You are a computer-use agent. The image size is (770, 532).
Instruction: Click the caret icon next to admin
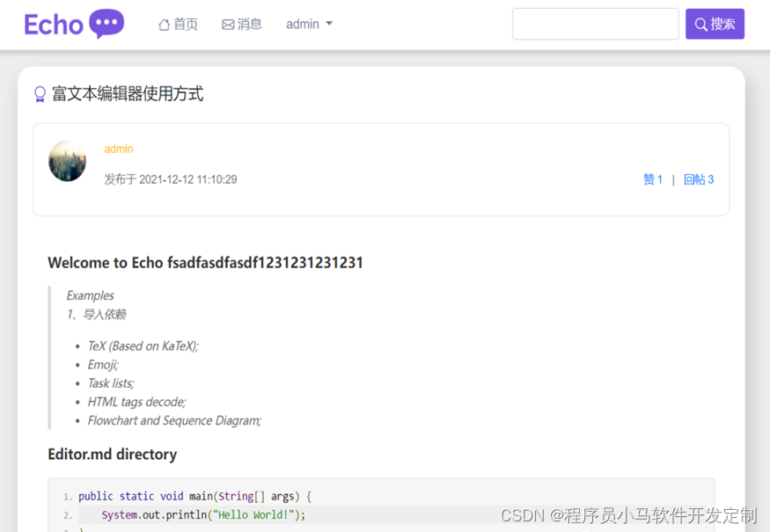pos(329,25)
